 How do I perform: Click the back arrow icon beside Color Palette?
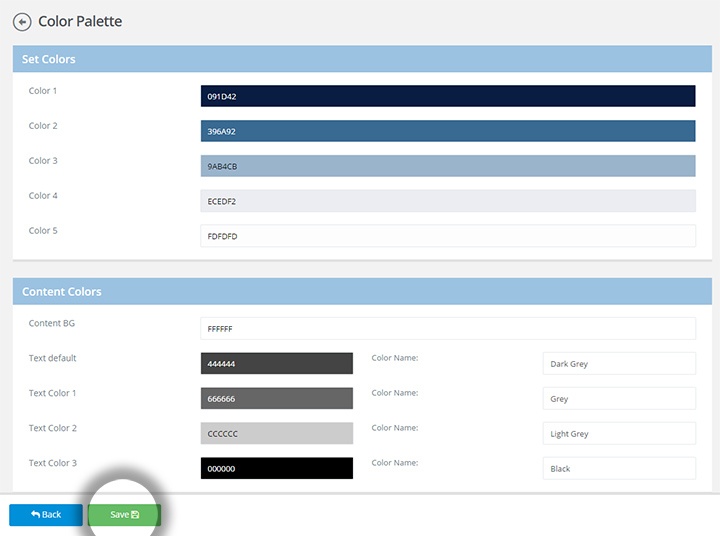point(22,22)
